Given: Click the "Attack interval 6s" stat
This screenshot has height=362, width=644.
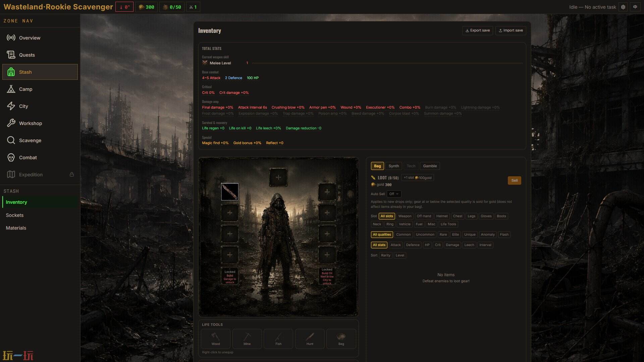Looking at the screenshot, I should (253, 108).
